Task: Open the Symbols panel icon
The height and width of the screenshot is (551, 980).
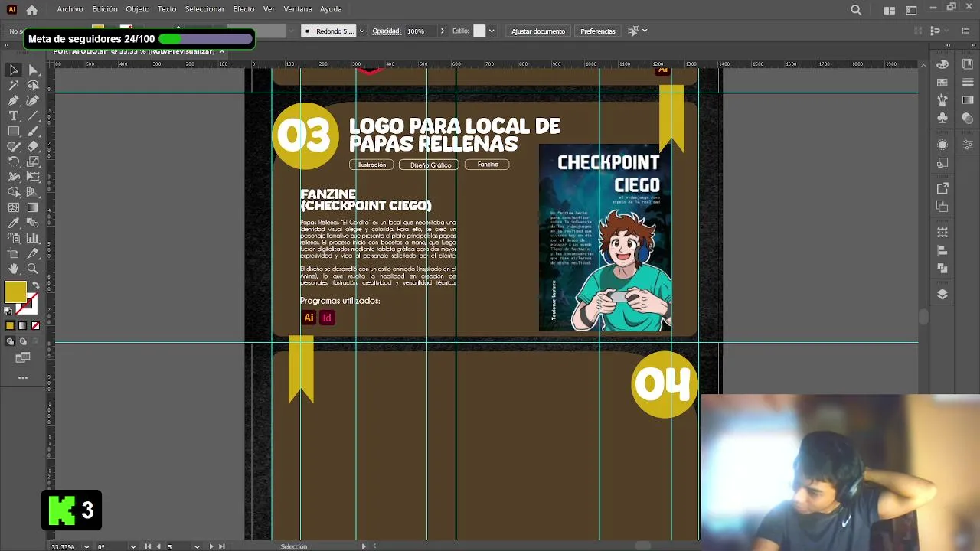Action: [942, 119]
